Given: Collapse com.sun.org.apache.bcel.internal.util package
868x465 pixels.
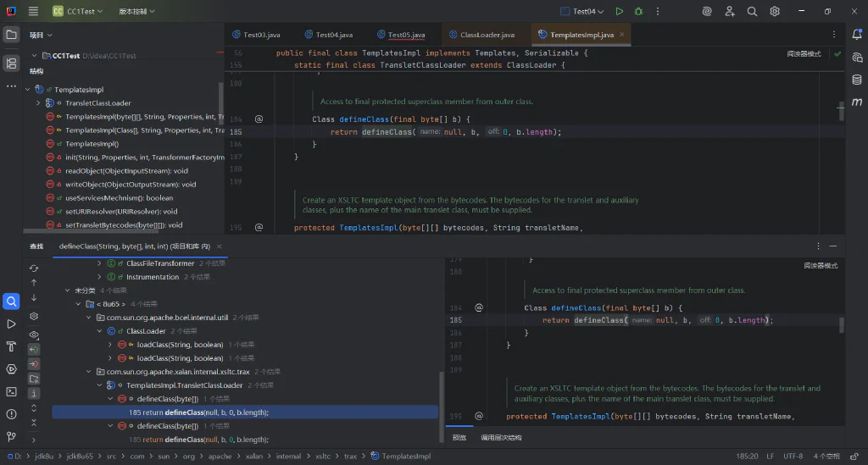Looking at the screenshot, I should 88,318.
